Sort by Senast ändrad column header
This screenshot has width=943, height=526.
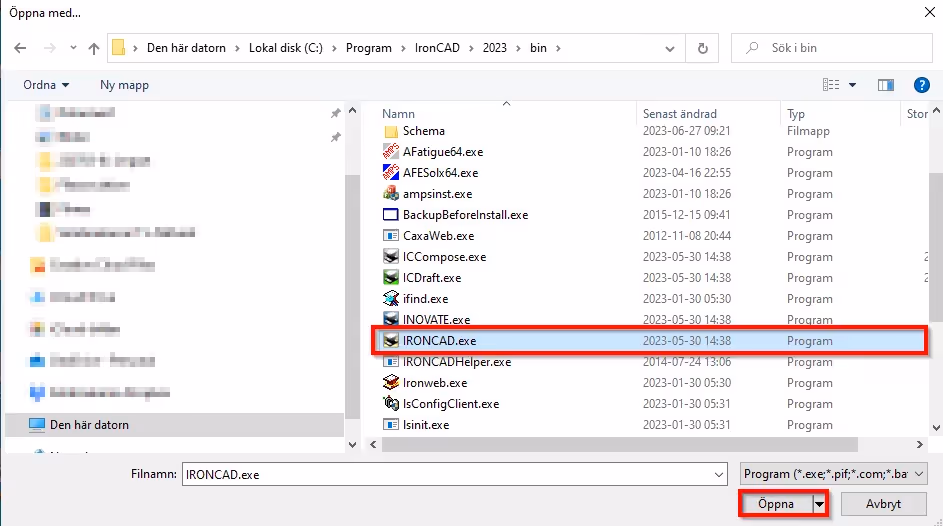coord(680,114)
